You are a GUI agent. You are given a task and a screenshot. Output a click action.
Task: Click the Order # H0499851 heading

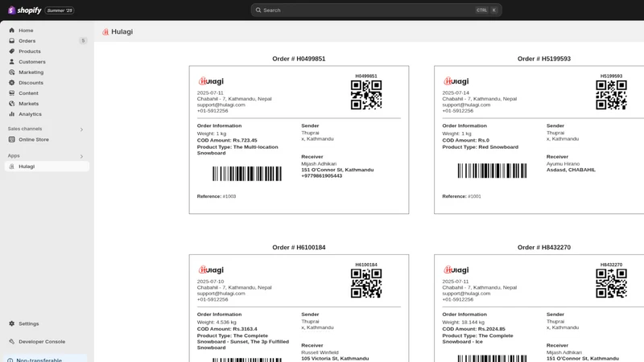click(x=299, y=59)
